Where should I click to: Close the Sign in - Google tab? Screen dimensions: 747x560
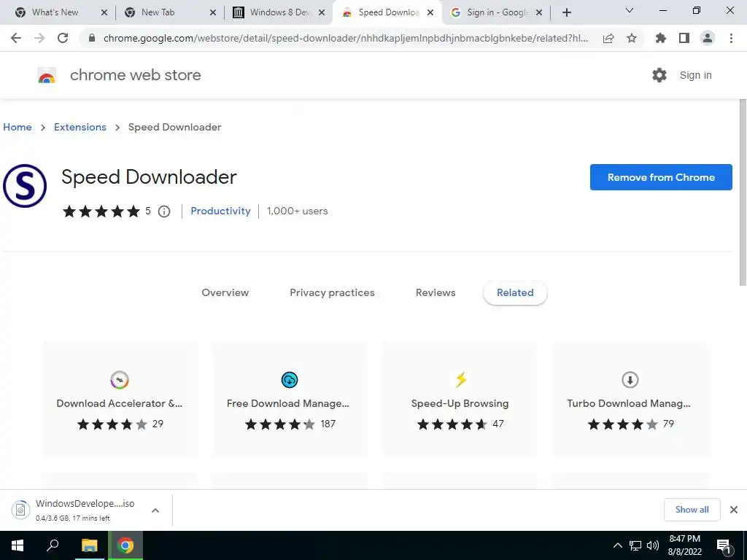(x=539, y=13)
